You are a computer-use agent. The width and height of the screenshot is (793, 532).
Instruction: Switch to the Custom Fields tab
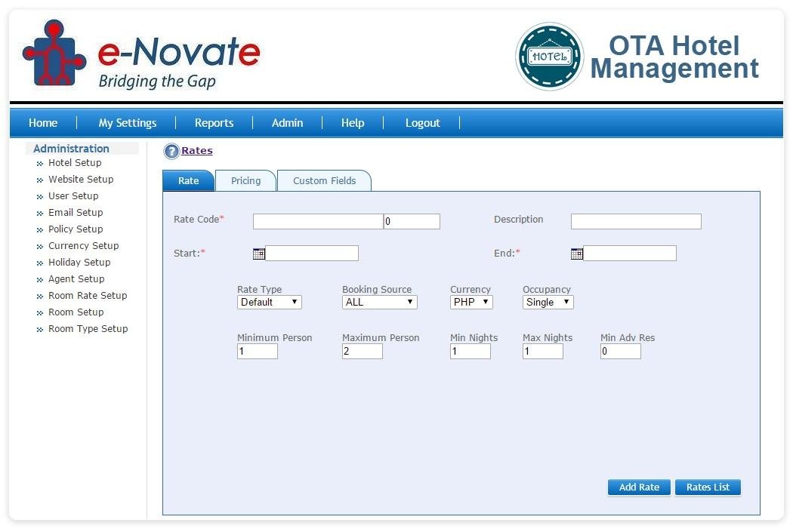point(325,180)
